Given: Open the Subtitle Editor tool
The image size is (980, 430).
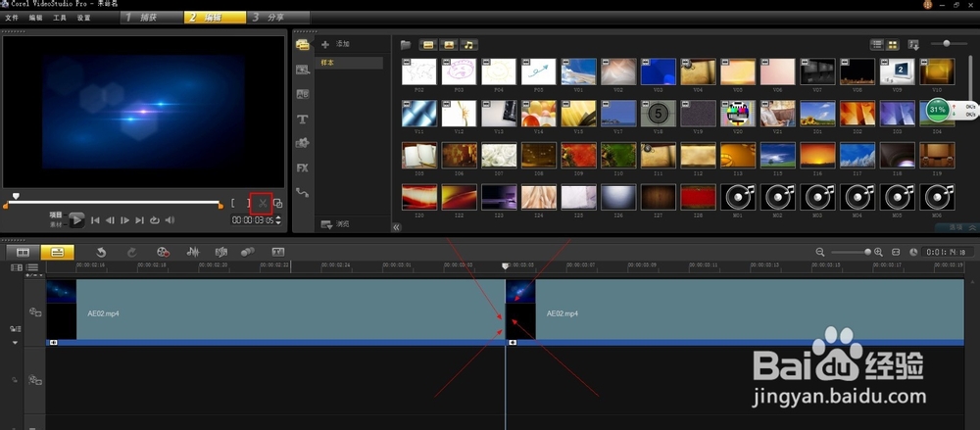Looking at the screenshot, I should click(x=278, y=252).
